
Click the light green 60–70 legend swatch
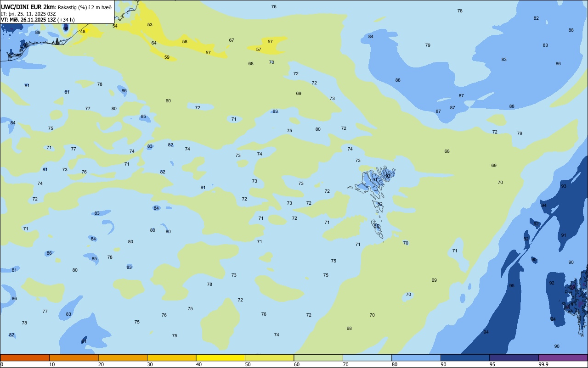click(318, 357)
